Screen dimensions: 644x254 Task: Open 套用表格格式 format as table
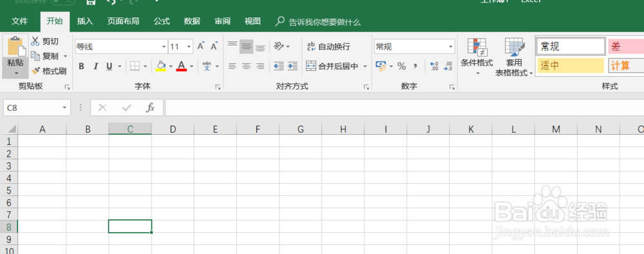click(x=514, y=56)
